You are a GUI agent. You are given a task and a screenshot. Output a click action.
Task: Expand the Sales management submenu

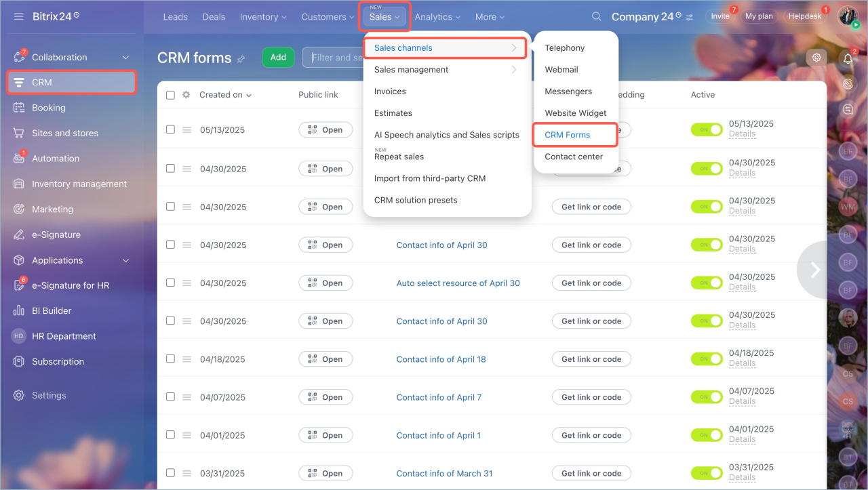(446, 70)
